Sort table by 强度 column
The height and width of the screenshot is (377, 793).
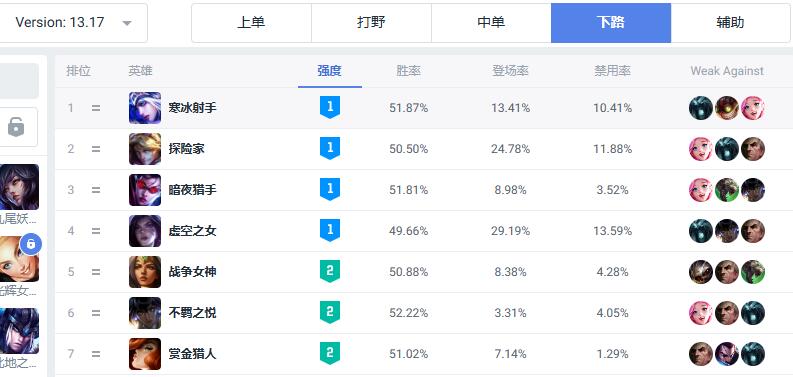[x=330, y=71]
